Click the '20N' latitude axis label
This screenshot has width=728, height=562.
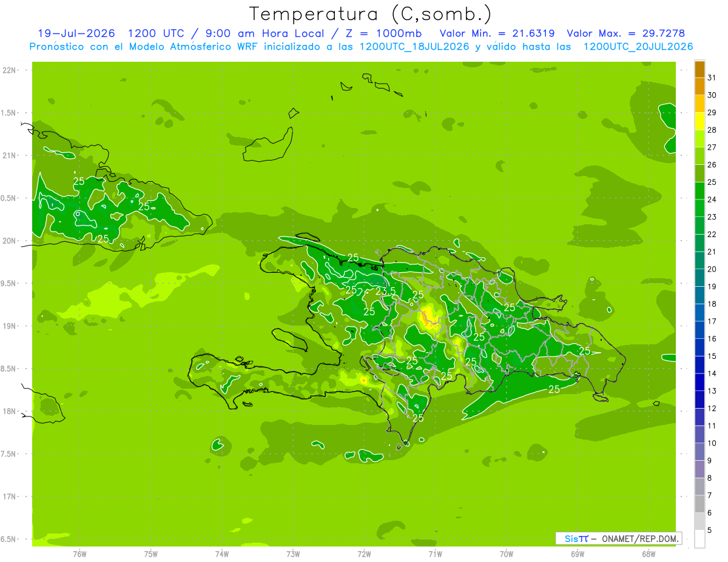[x=8, y=241]
